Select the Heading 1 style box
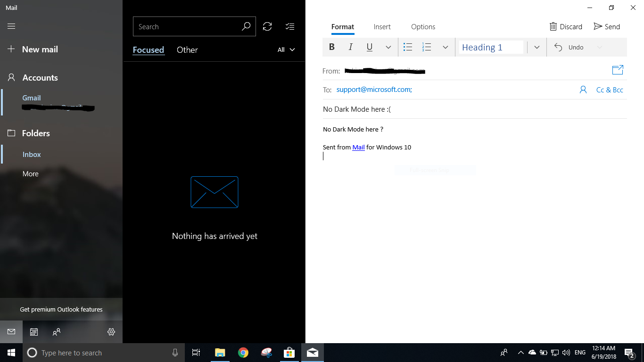The width and height of the screenshot is (644, 362). tap(491, 47)
